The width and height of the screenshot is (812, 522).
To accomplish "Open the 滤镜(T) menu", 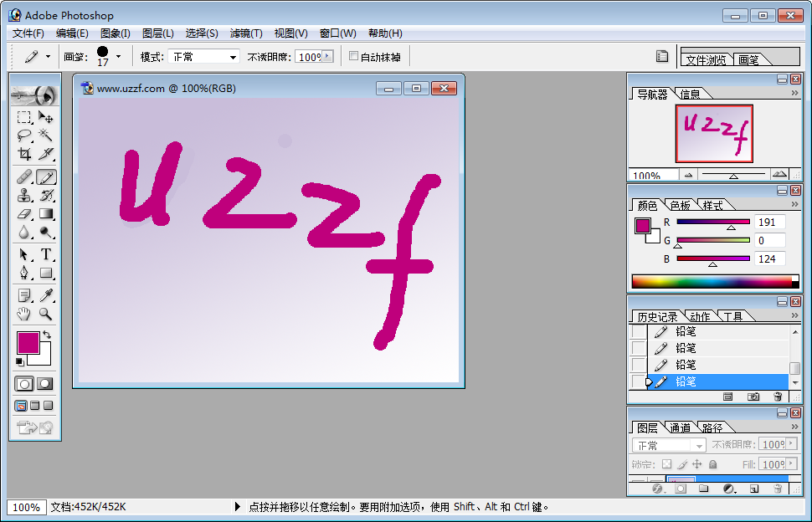I will (x=246, y=33).
